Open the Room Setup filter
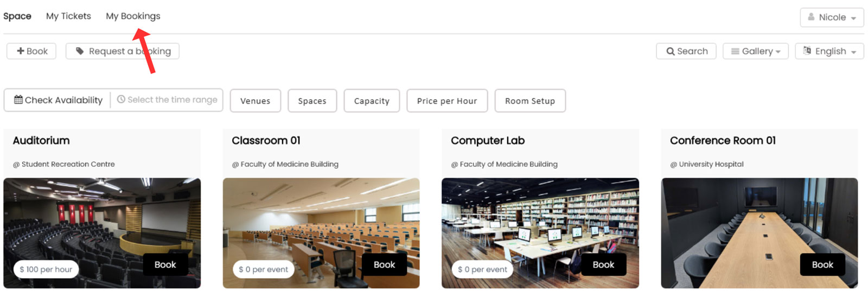 tap(530, 101)
